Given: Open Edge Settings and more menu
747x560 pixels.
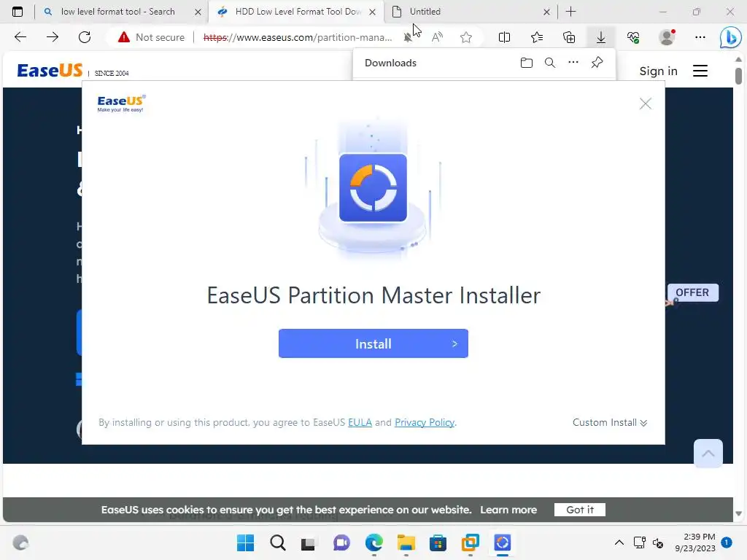Looking at the screenshot, I should tap(700, 37).
